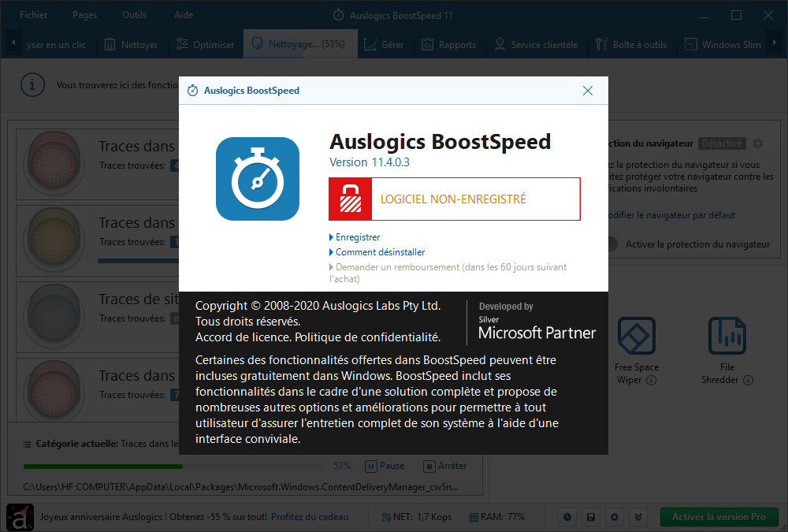Click the shield icon on Nettoyage tab
788x532 pixels.
[x=257, y=44]
